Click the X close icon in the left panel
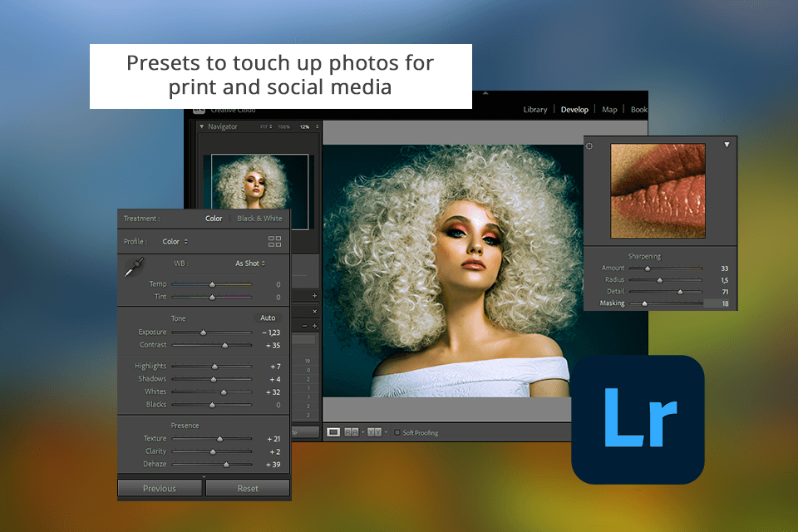798x532 pixels. (x=314, y=312)
